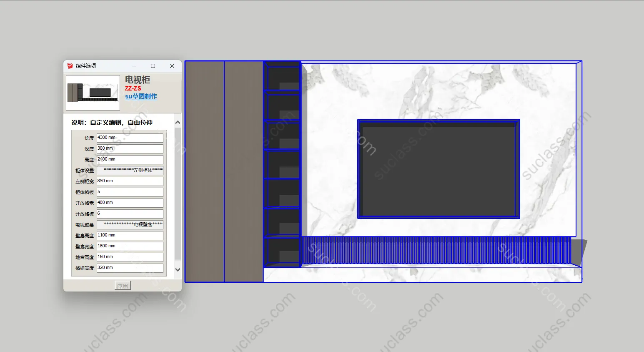Click the scroll up arrow in options panel
The width and height of the screenshot is (644, 352).
point(178,123)
